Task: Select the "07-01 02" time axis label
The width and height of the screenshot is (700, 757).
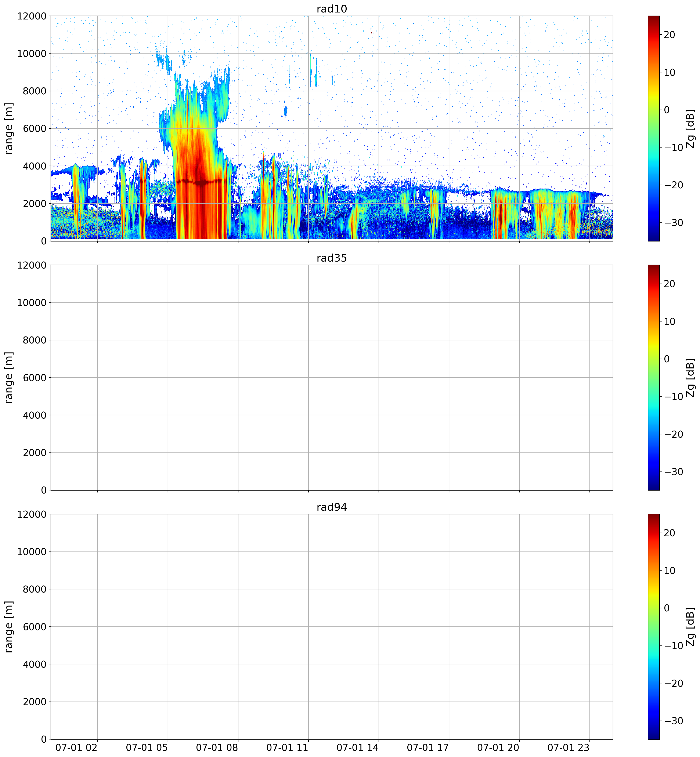Action: [76, 747]
